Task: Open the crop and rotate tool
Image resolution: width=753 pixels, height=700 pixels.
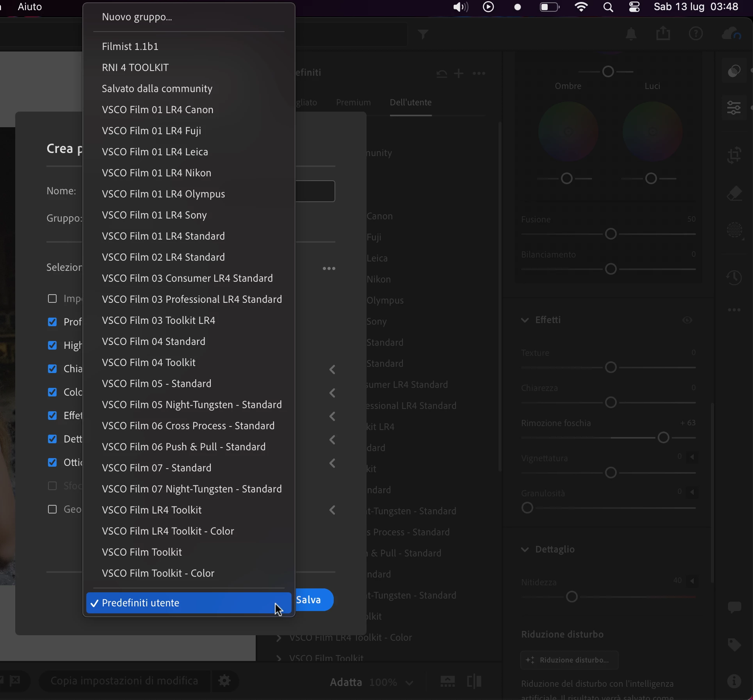Action: point(734,155)
